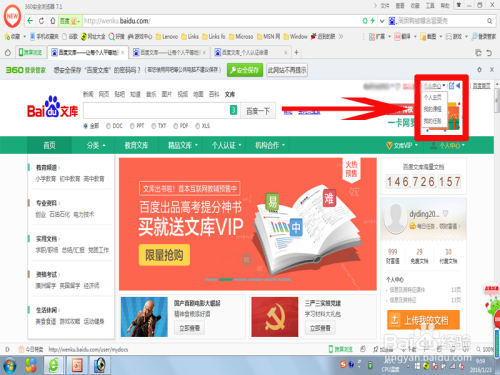Image resolution: width=500 pixels, height=375 pixels.
Task: Open the browser home page icon
Action: tap(52, 21)
